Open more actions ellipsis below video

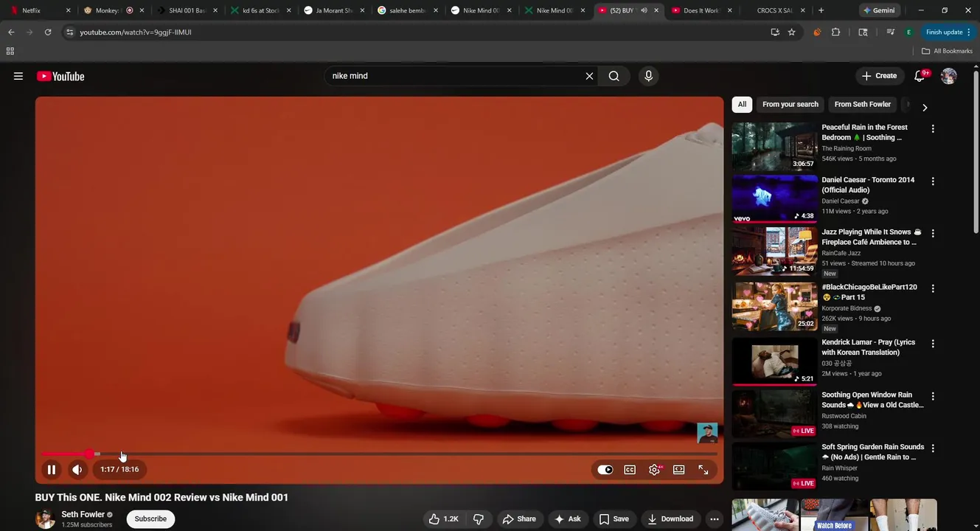[714, 518]
